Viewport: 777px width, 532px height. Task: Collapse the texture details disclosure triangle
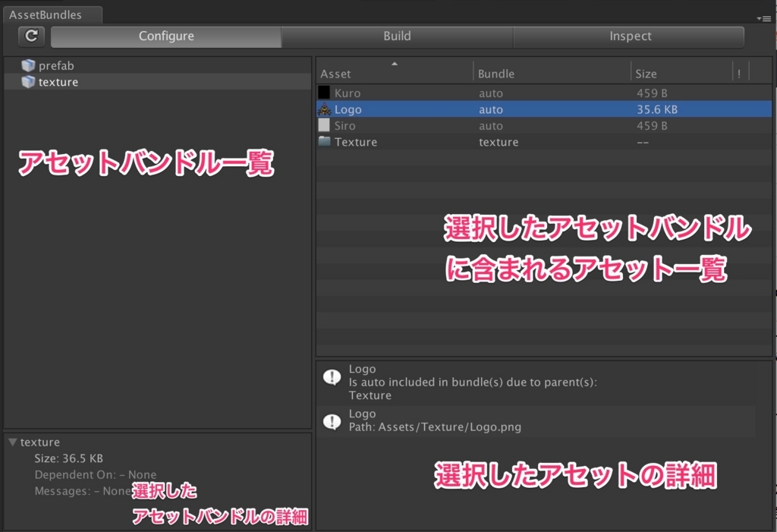[9, 441]
